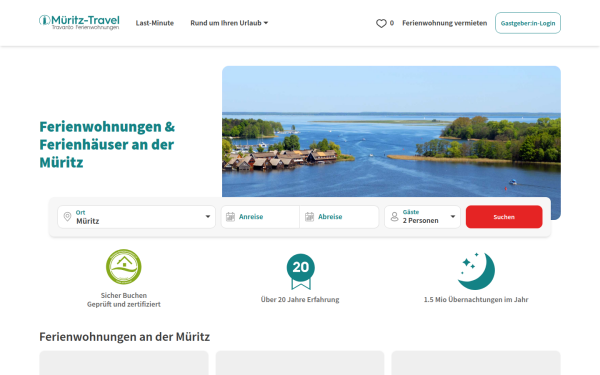Expand the Rund um Ihren Urlaub menu
Image resolution: width=600 pixels, height=375 pixels.
[x=229, y=23]
